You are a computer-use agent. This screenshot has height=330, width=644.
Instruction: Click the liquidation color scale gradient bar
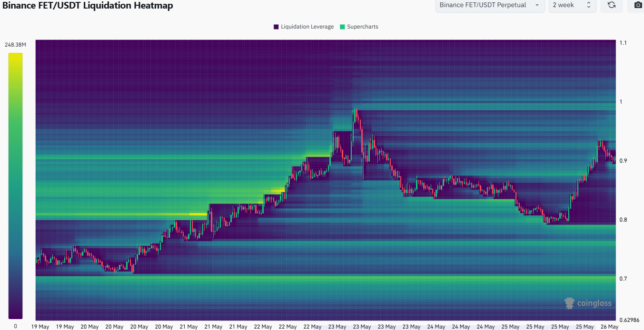tap(15, 185)
